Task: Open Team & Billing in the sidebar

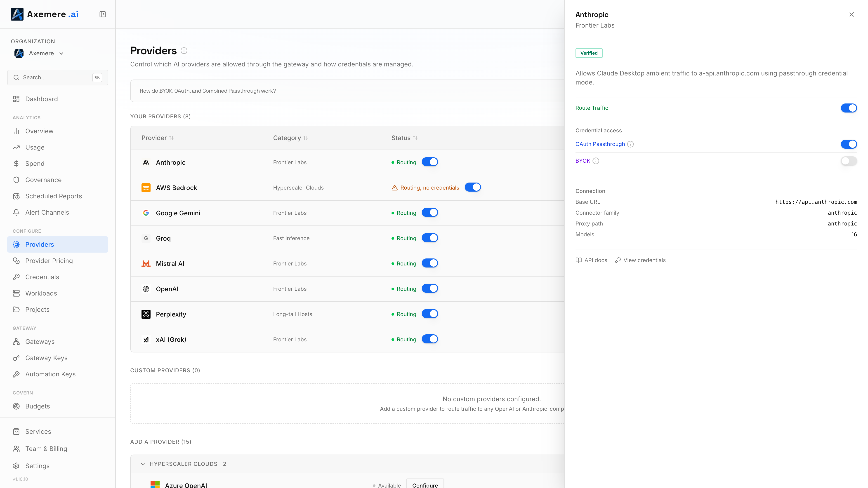Action: click(x=58, y=449)
